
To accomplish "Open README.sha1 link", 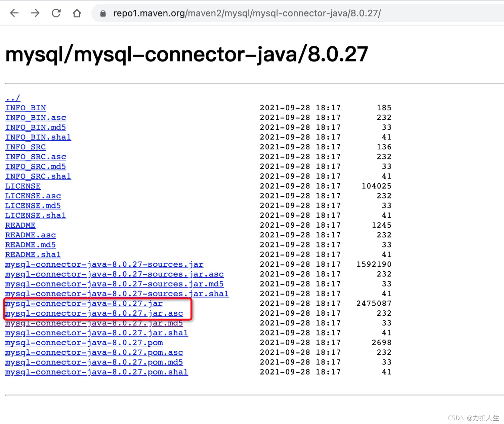I will [x=33, y=254].
